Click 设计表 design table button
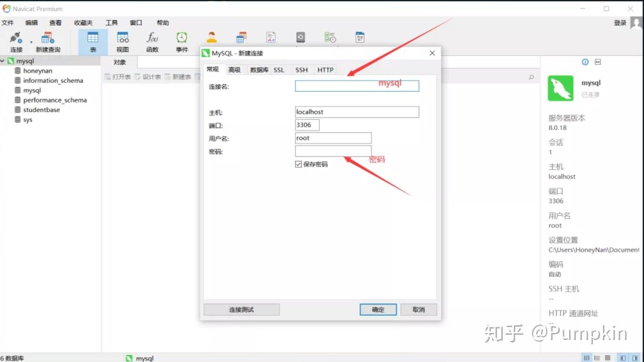The height and width of the screenshot is (362, 644). 148,77
